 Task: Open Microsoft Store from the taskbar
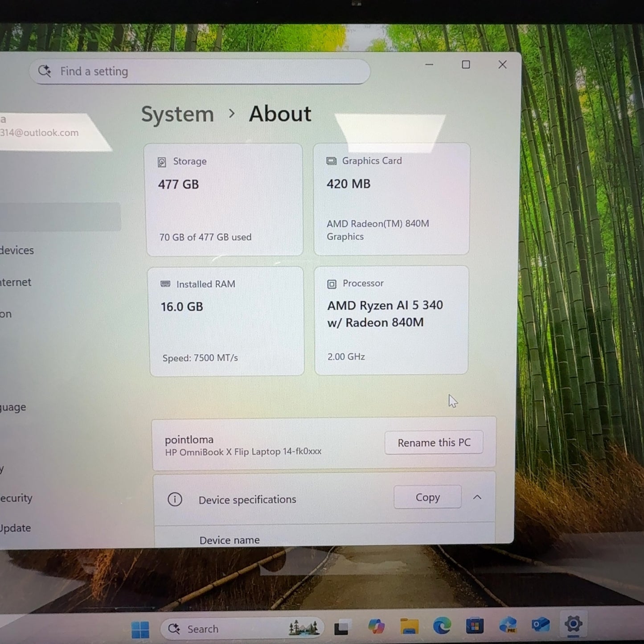pos(475,626)
